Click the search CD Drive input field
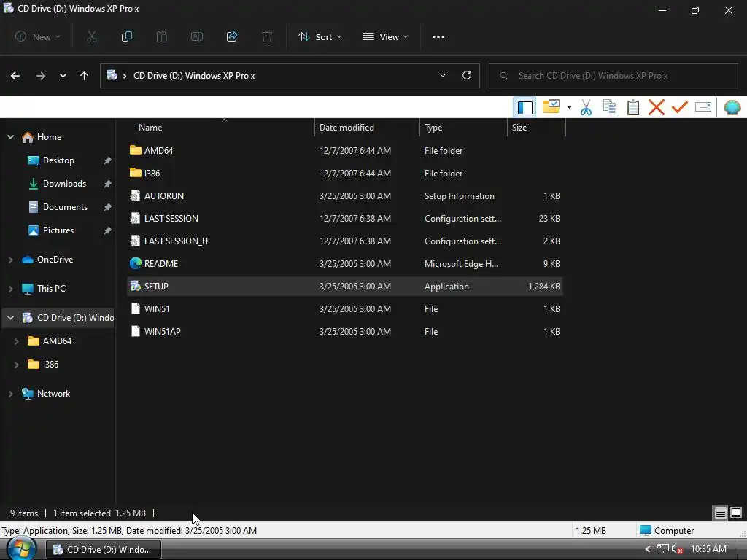 coord(614,76)
